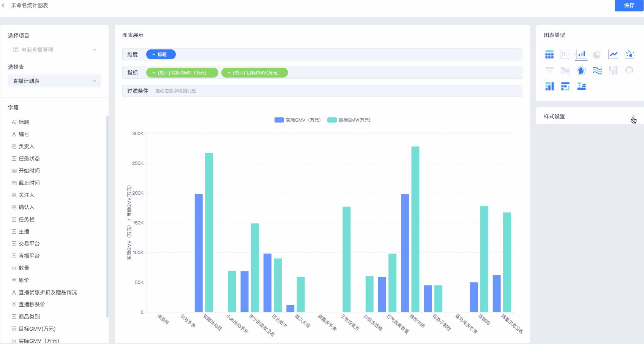Open the 电商直播管理 project dropdown
644x344 pixels.
[54, 50]
